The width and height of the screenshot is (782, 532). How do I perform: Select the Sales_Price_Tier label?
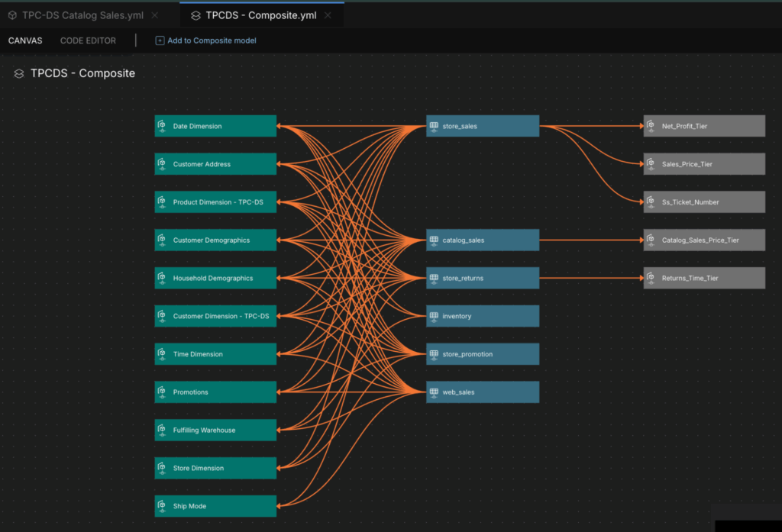click(687, 164)
